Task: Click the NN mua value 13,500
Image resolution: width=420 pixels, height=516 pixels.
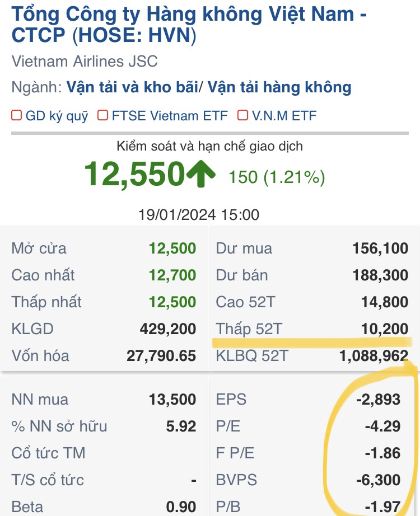Action: 172,400
